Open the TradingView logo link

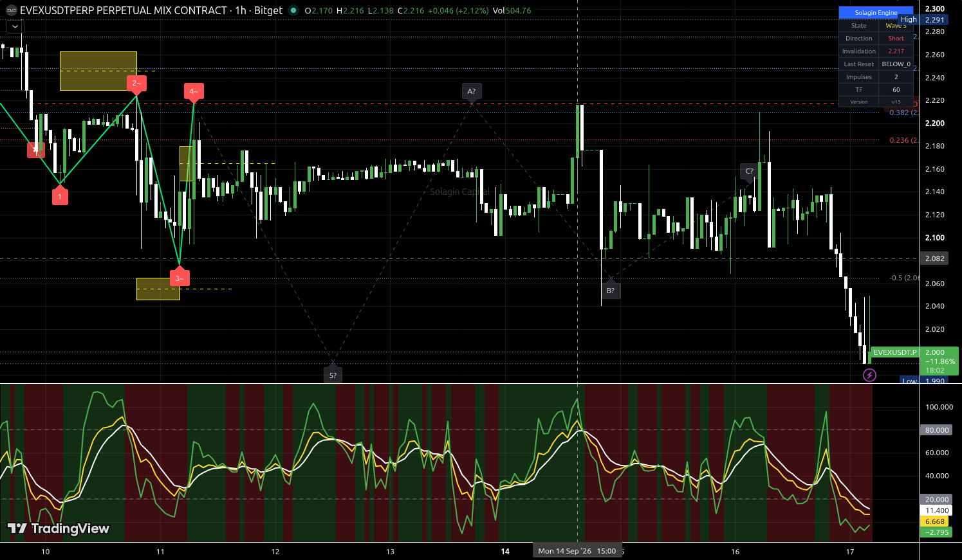coord(59,528)
